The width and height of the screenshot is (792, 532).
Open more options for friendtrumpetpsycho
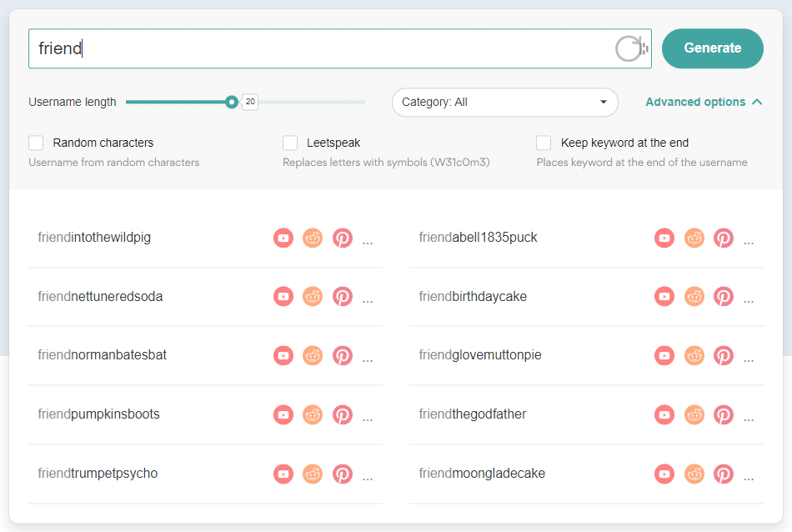coord(368,479)
